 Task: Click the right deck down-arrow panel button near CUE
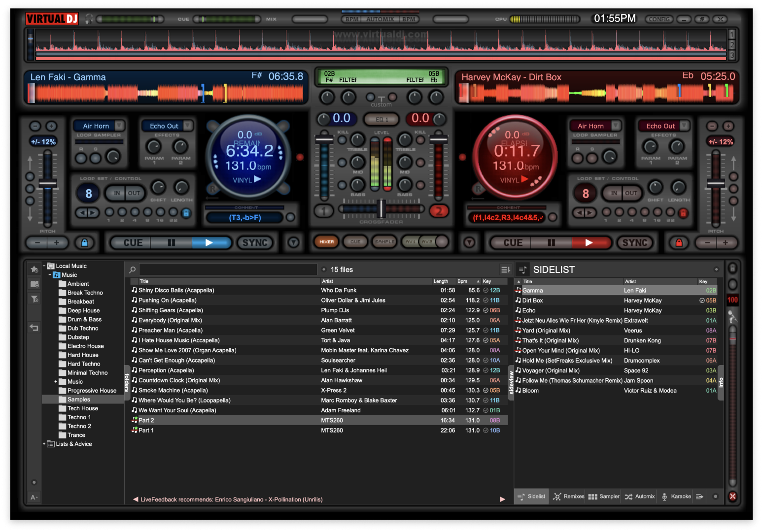click(x=469, y=242)
